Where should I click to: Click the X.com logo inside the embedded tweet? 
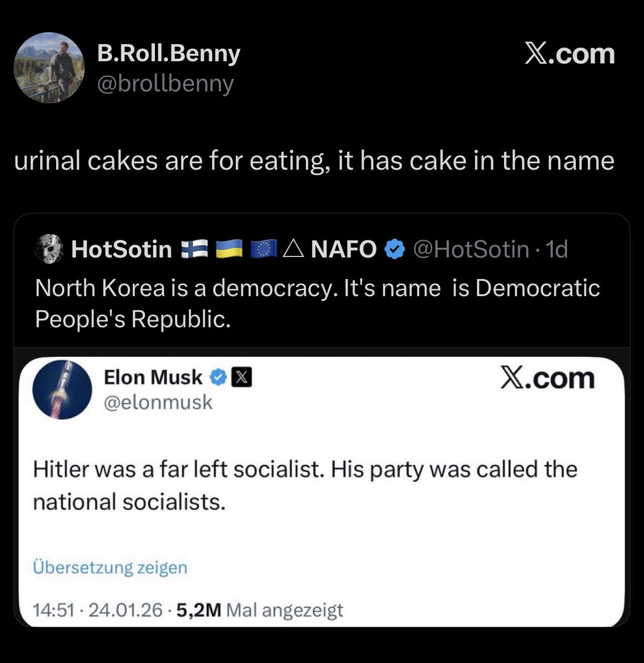click(547, 378)
